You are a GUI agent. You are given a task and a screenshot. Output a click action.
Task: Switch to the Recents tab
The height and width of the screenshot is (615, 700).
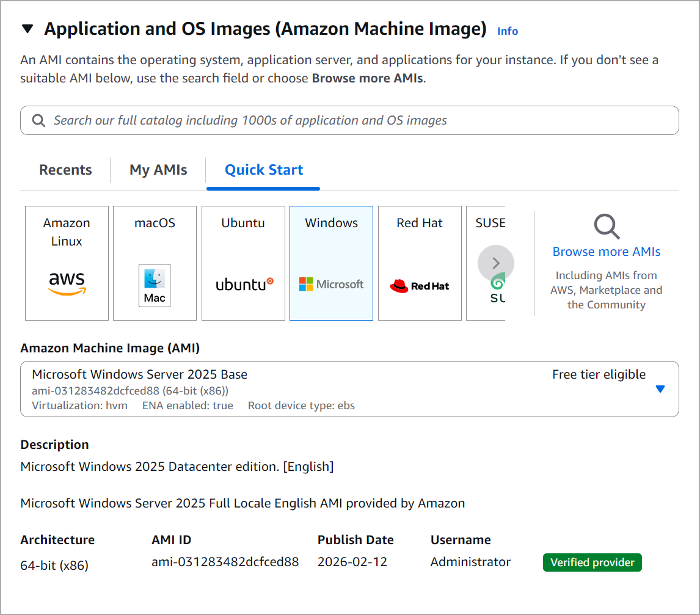(x=65, y=170)
